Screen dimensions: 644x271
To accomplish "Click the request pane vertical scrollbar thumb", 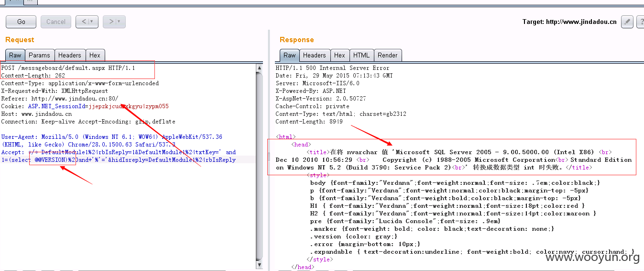I will 260,165.
